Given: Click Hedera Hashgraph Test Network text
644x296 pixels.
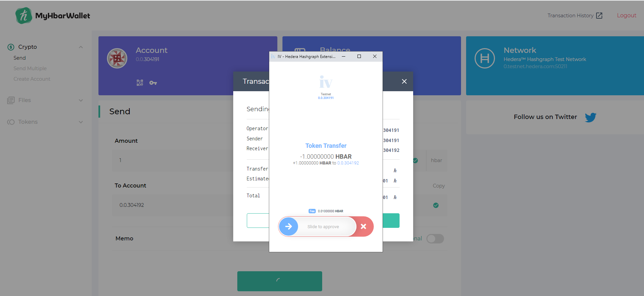Looking at the screenshot, I should click(545, 59).
